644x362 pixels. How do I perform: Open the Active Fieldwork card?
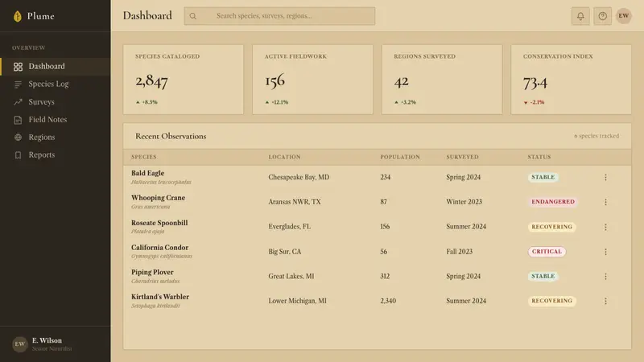[x=312, y=80]
